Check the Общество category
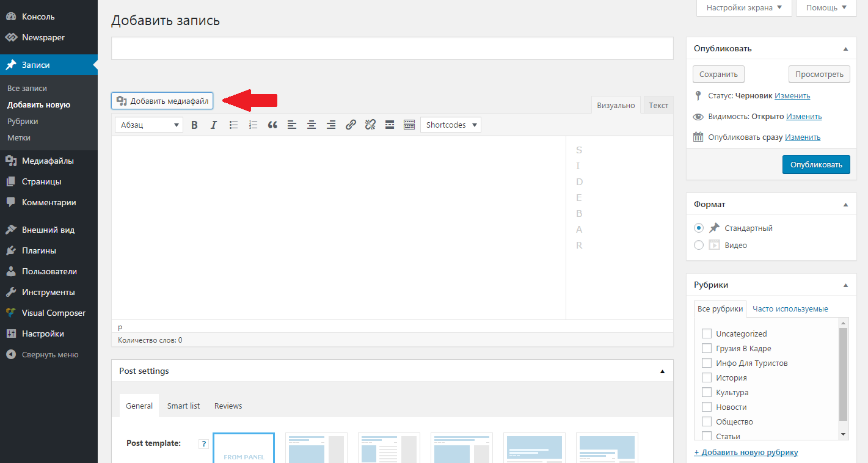The image size is (868, 463). point(707,421)
